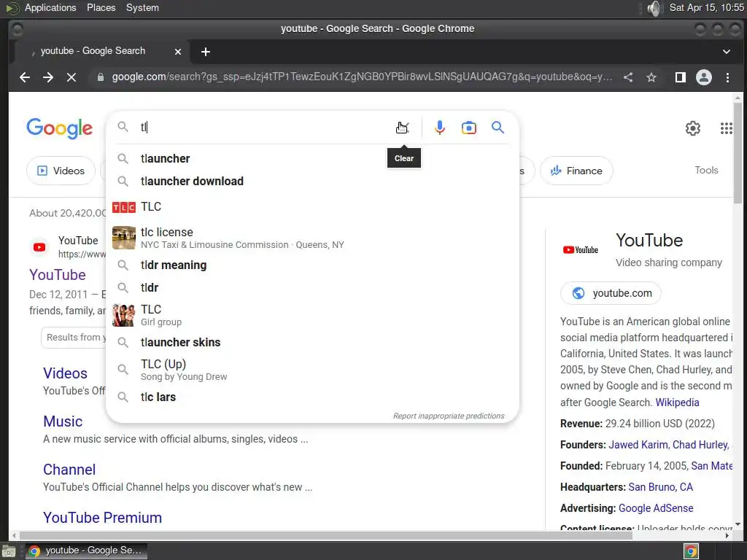Open search Tools options
This screenshot has height=560, width=747.
pyautogui.click(x=706, y=170)
